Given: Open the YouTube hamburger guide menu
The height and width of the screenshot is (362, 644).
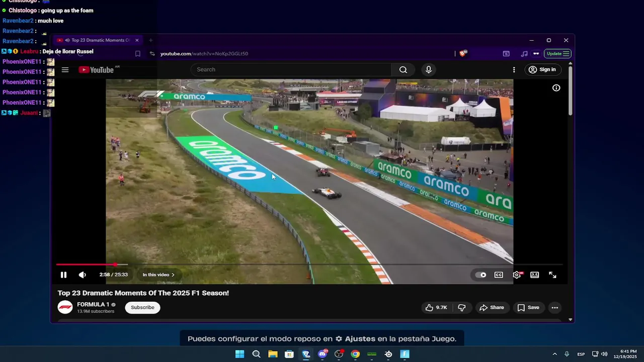Looking at the screenshot, I should click(65, 70).
